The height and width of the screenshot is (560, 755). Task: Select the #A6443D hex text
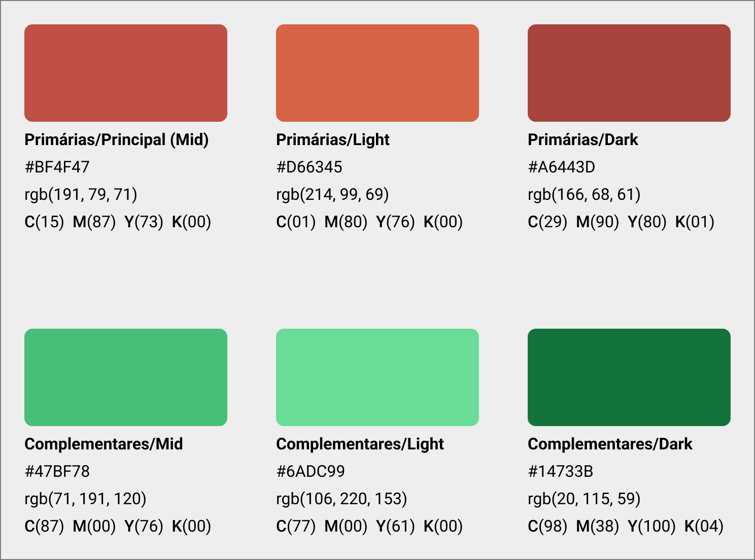coord(561,167)
